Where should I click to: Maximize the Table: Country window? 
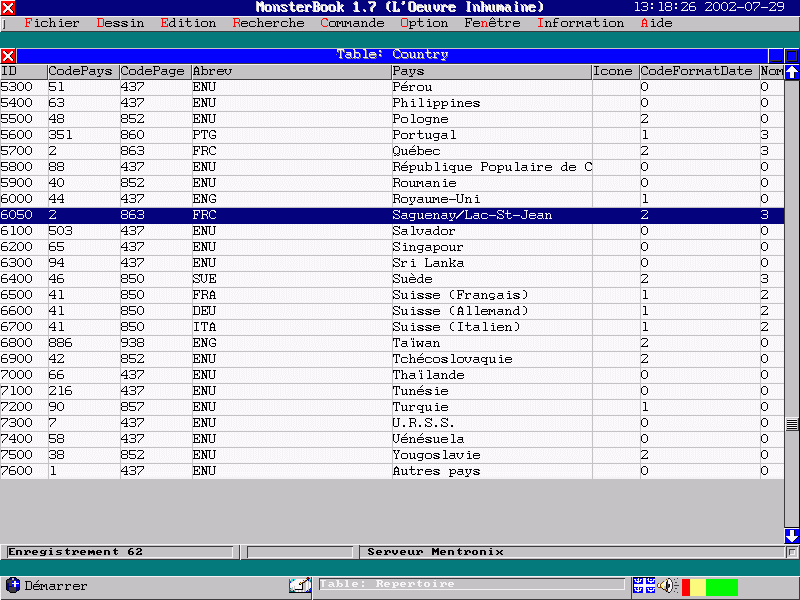(x=791, y=56)
